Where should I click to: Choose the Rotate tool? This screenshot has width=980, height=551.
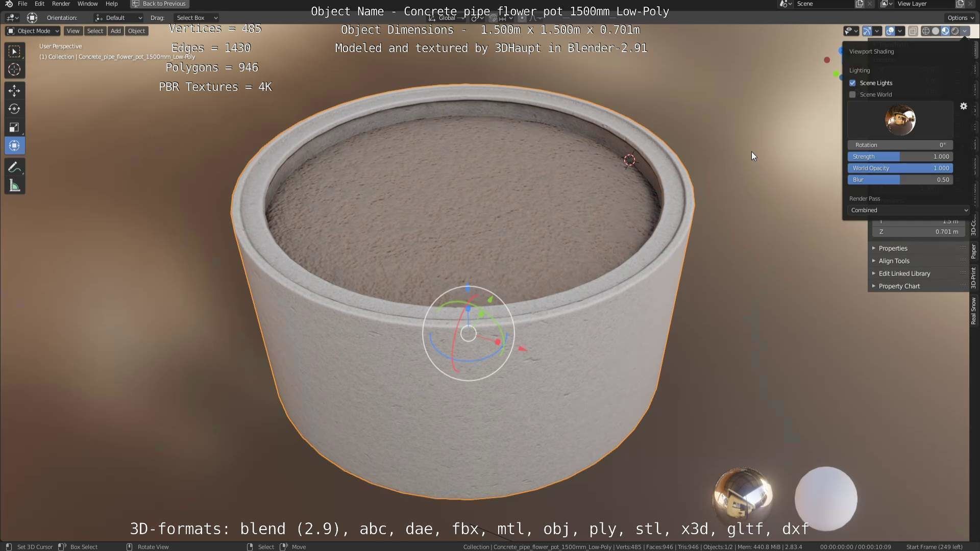[14, 109]
